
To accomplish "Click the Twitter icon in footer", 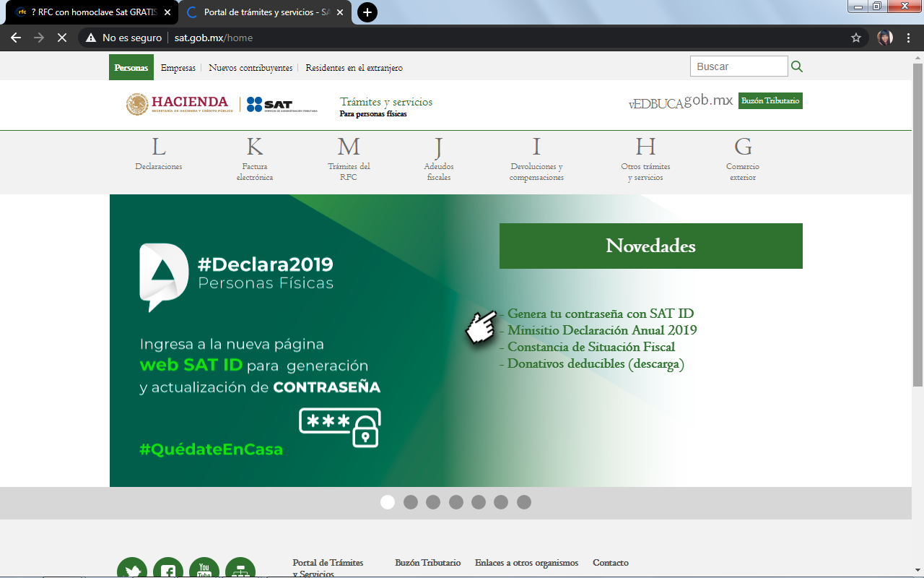I will pyautogui.click(x=132, y=568).
